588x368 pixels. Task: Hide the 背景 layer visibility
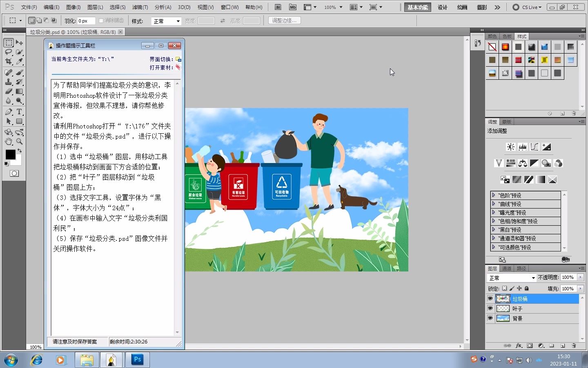tap(490, 318)
